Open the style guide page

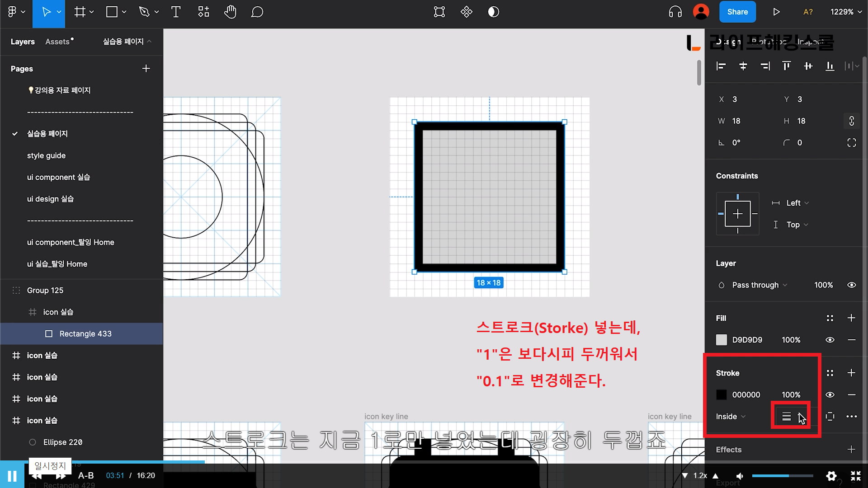pos(46,155)
